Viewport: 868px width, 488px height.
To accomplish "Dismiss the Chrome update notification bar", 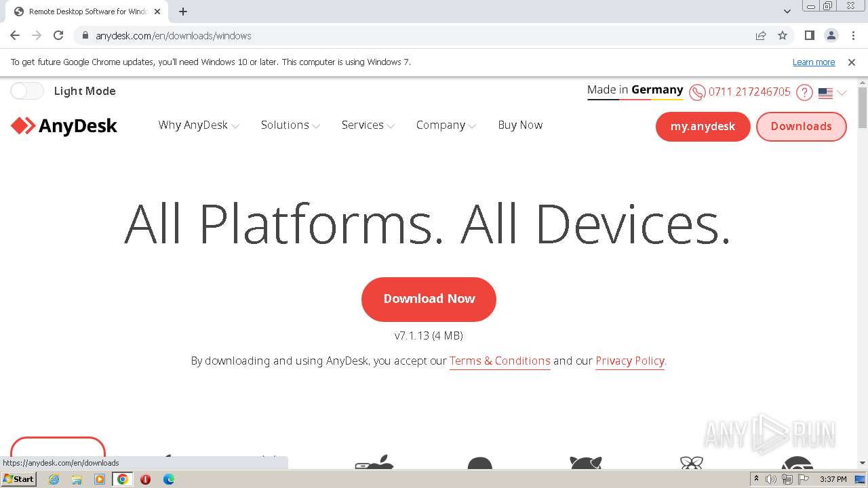I will [x=852, y=62].
